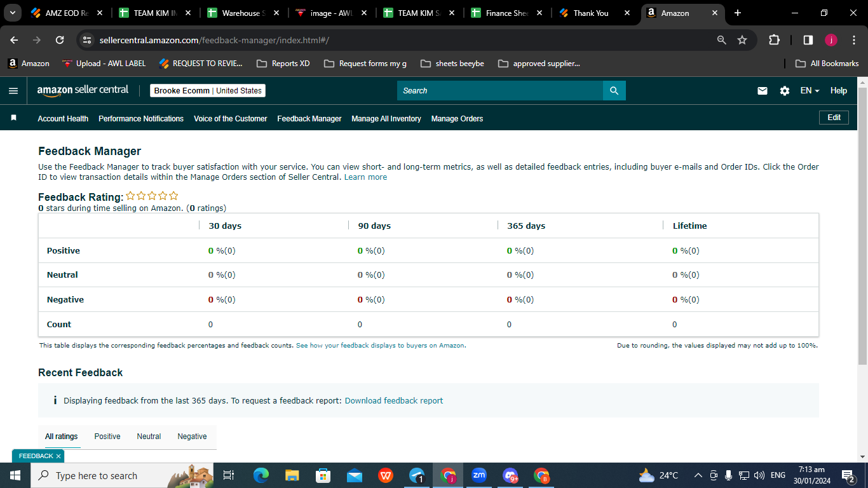Click the Learn more link
Image resolution: width=868 pixels, height=488 pixels.
click(365, 177)
